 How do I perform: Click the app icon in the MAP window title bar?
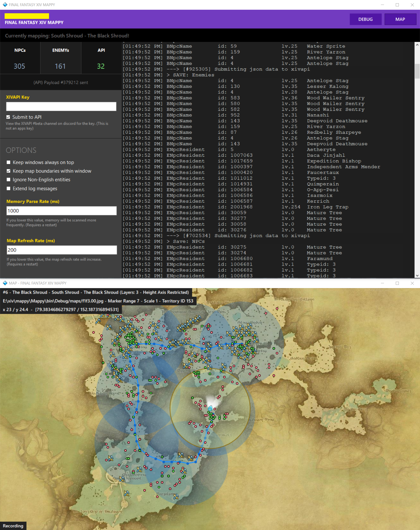[5, 283]
